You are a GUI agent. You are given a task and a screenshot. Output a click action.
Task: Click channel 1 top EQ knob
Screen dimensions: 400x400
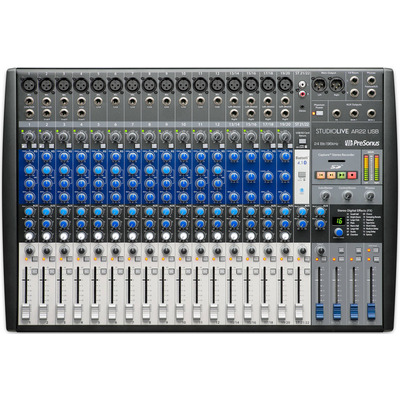pos(29,157)
